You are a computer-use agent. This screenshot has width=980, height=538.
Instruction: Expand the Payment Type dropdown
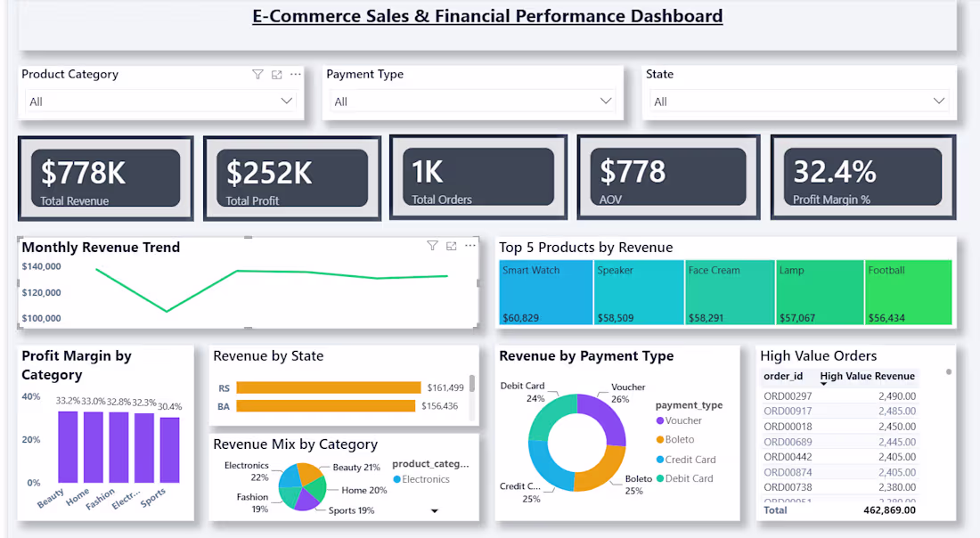[x=606, y=102]
